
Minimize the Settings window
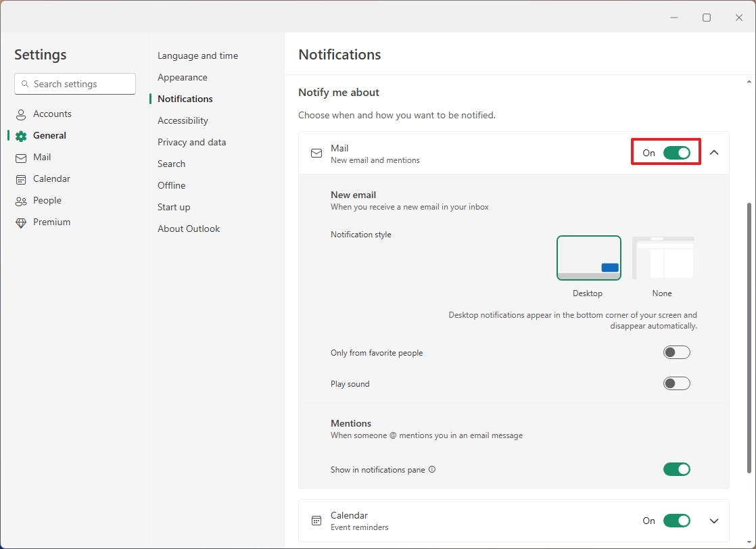point(674,18)
